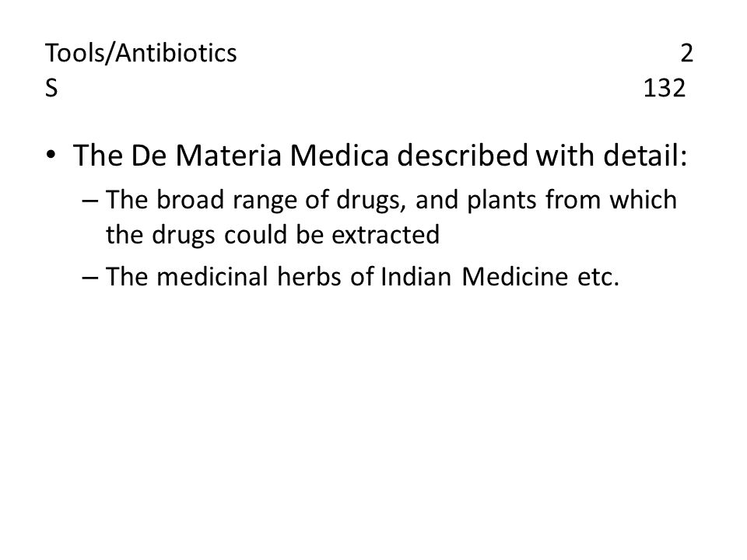
Task: Click the dash before The broad range
Action: click(x=90, y=201)
